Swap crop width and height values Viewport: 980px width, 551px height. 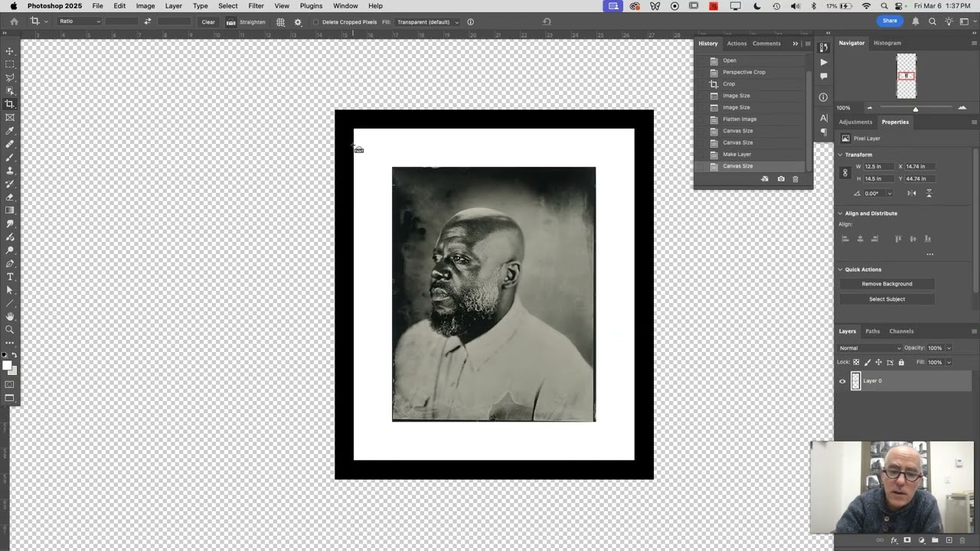point(147,21)
